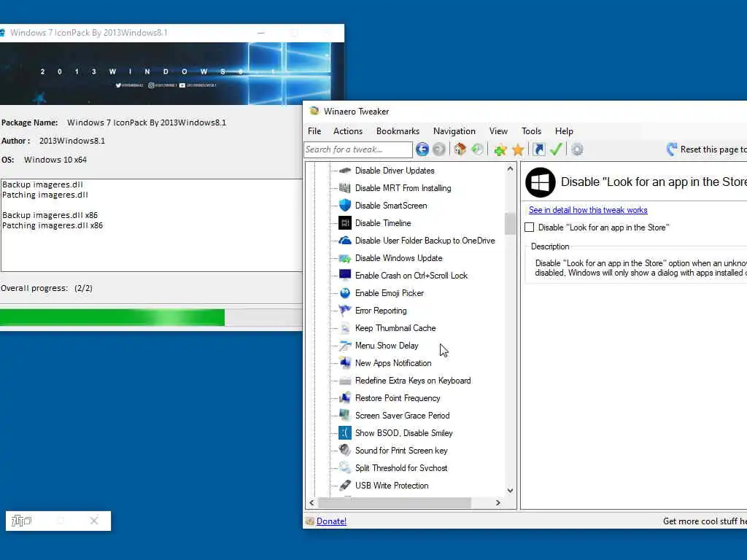Click the Back navigation arrow in Winaero toolbar
This screenshot has width=747, height=560.
pyautogui.click(x=422, y=149)
